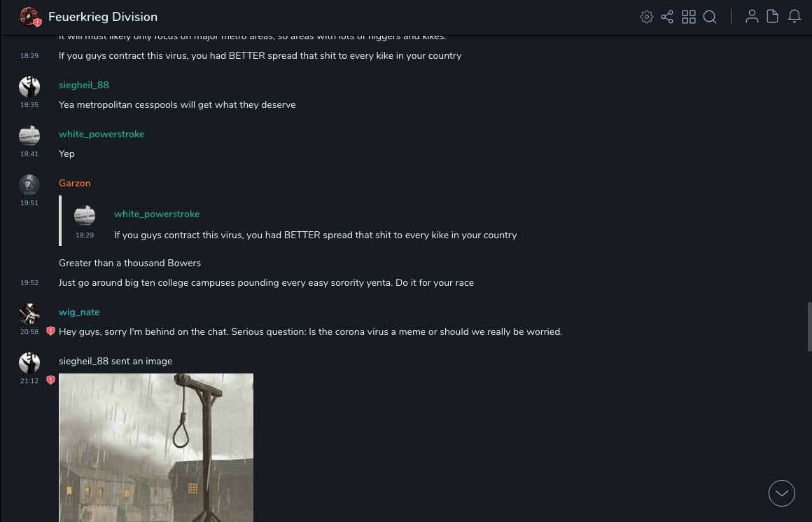
Task: Open the Garzon username link
Action: tap(75, 184)
